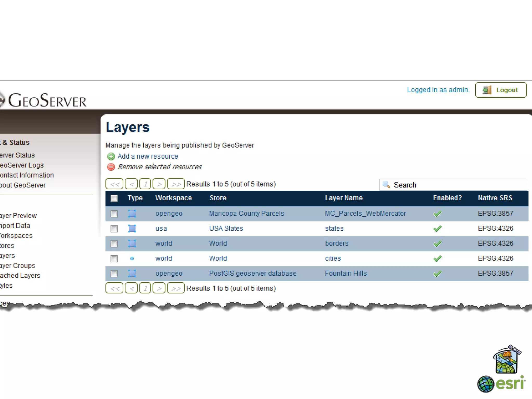Check the select-all checkbox in the table header
The height and width of the screenshot is (399, 532).
(114, 198)
